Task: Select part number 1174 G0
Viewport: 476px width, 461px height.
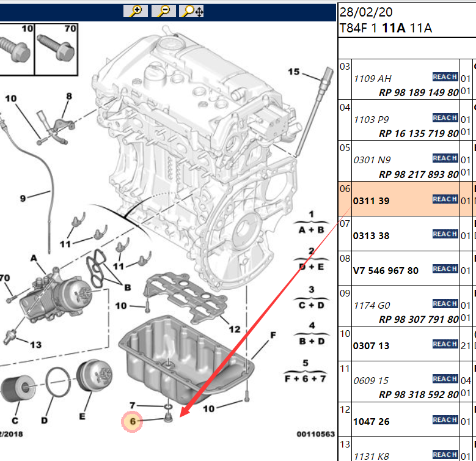Action: [372, 306]
